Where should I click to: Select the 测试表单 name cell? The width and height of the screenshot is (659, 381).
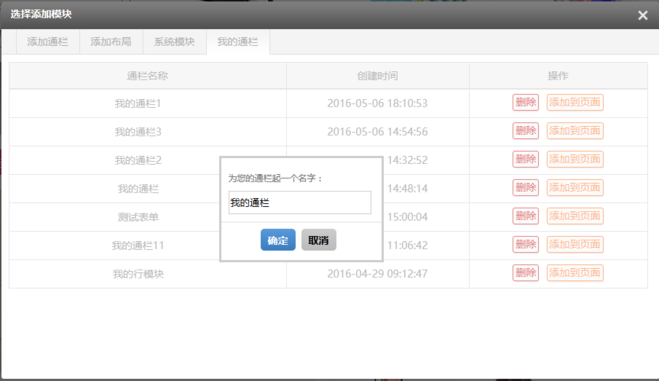click(138, 217)
